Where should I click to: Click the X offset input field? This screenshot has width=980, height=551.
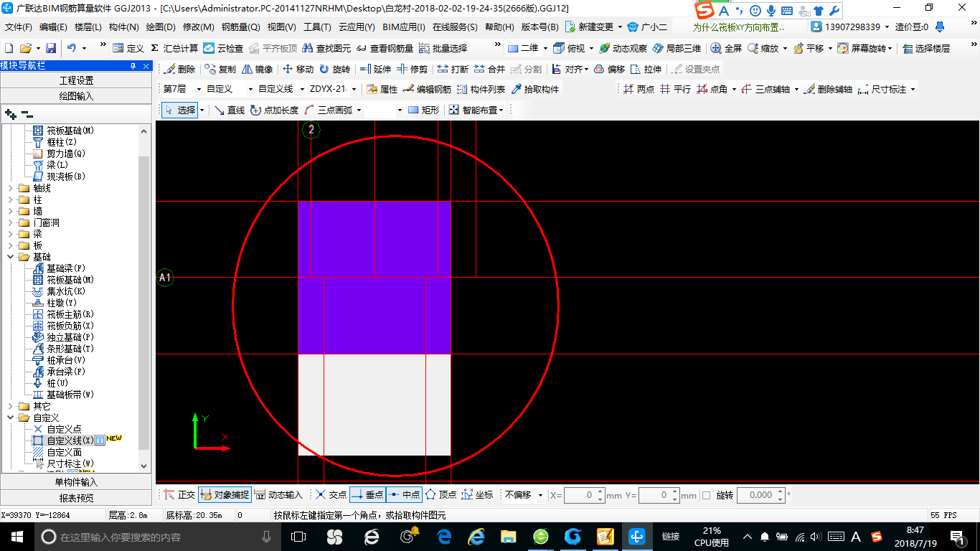pos(584,495)
